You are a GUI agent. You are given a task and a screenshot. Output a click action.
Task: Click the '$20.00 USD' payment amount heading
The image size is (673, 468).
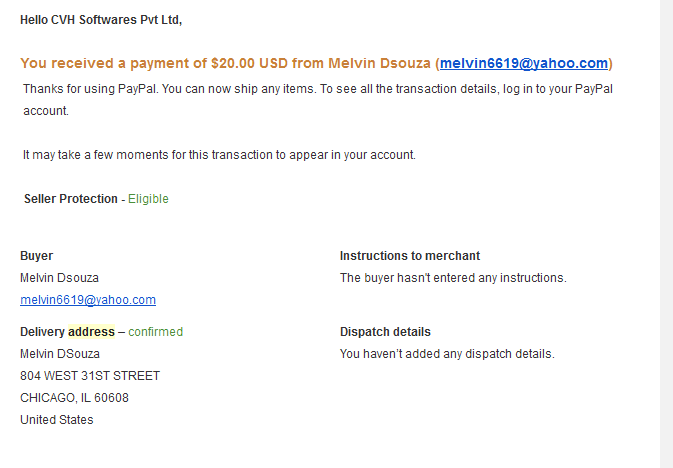tap(249, 63)
